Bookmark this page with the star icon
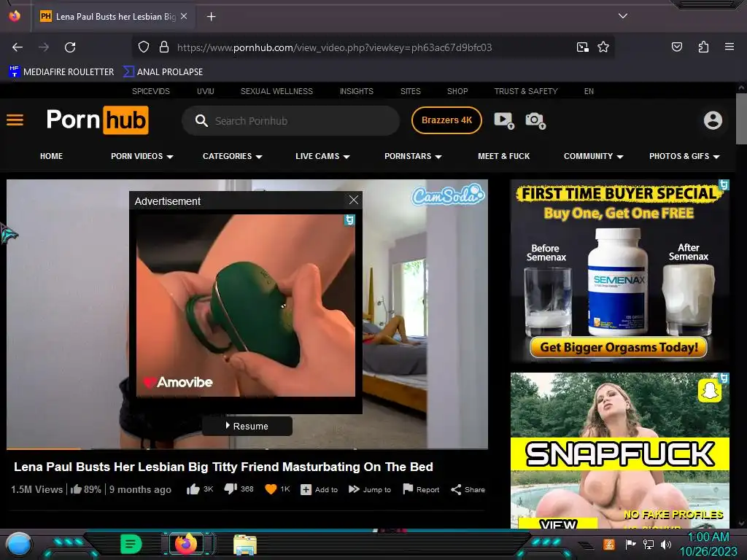 click(603, 47)
